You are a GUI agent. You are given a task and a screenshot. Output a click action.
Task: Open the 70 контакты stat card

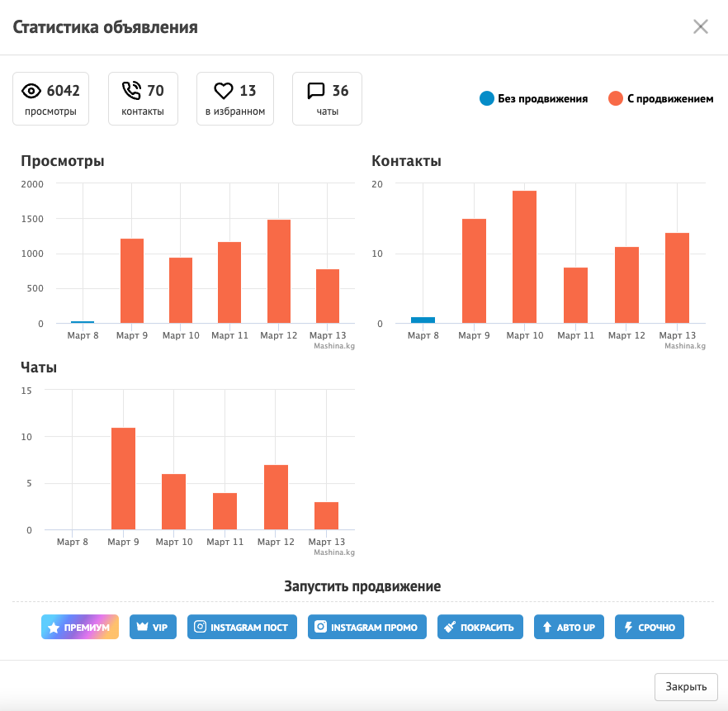click(x=143, y=98)
